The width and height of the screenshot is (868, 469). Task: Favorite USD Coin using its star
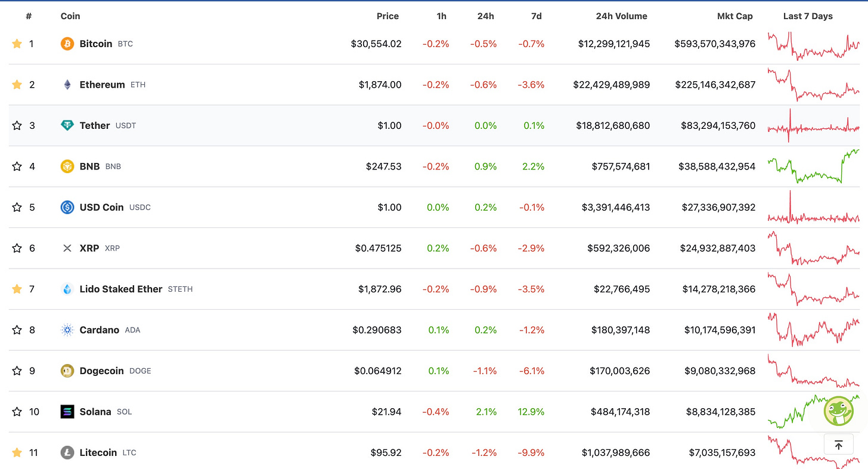click(17, 207)
